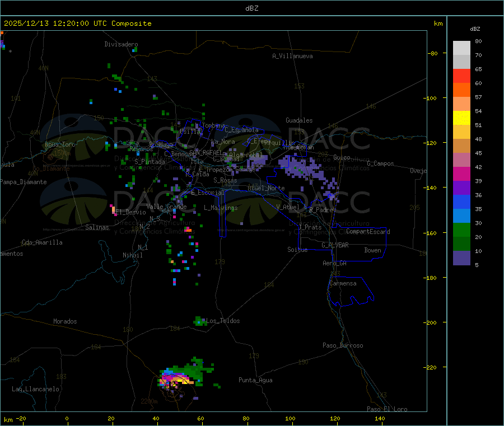504x426 pixels.
Task: Select the CompartEscard label
Action: 368,231
